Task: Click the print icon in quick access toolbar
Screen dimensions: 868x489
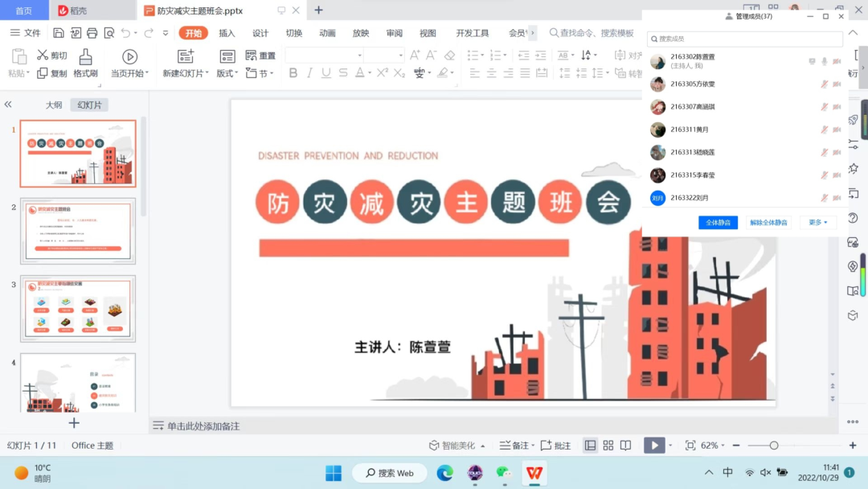Action: pos(92,33)
